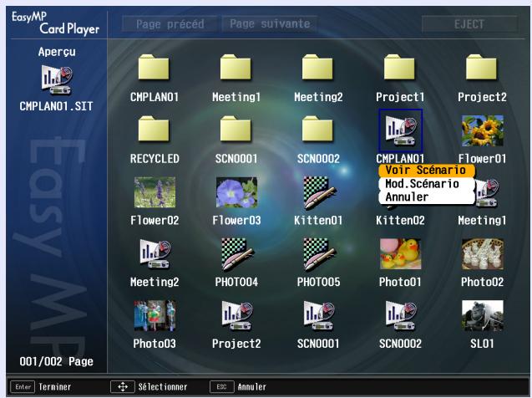
Task: Select the PHOTO04 image file icon
Action: click(x=237, y=255)
